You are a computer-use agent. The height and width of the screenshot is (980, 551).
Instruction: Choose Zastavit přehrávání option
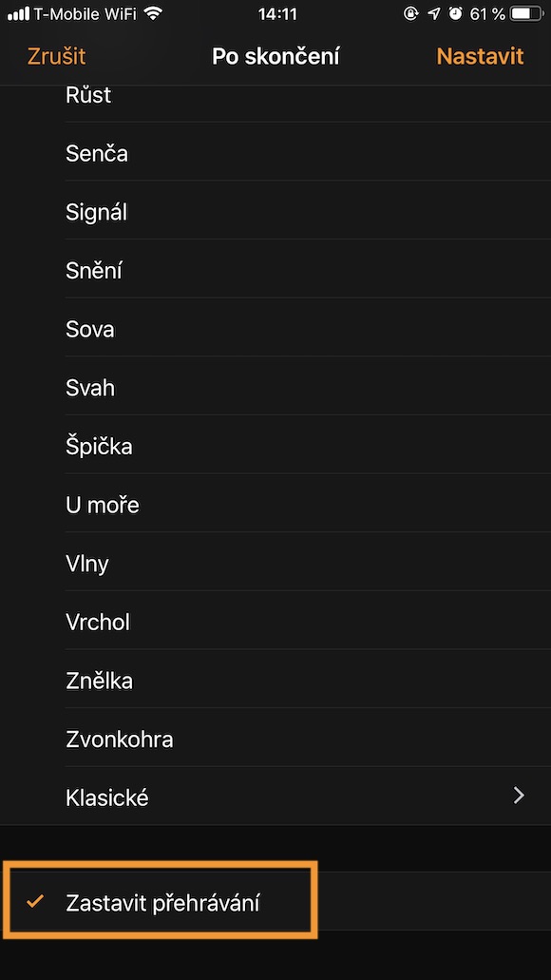275,901
